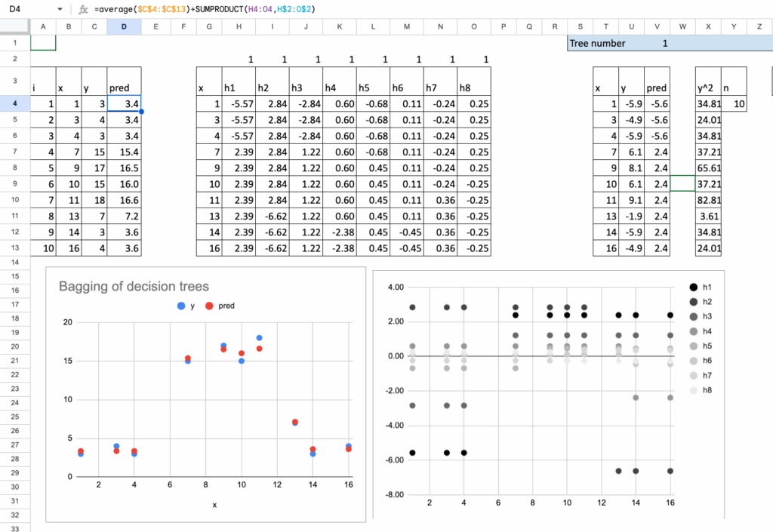Click into the formula bar text
The width and height of the screenshot is (773, 532).
pos(205,10)
